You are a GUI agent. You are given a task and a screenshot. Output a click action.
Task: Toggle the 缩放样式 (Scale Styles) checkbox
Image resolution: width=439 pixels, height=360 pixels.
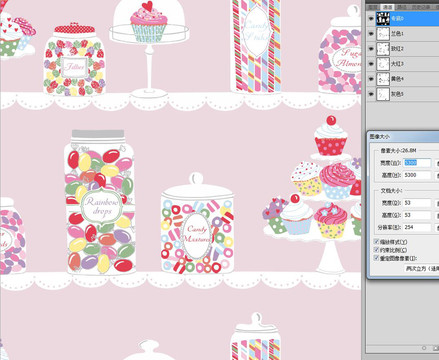pyautogui.click(x=377, y=242)
